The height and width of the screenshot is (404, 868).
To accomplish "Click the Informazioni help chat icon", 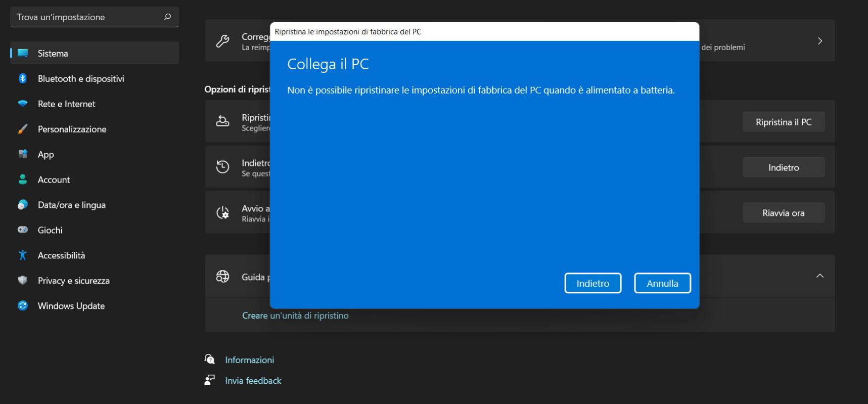I will pos(209,359).
